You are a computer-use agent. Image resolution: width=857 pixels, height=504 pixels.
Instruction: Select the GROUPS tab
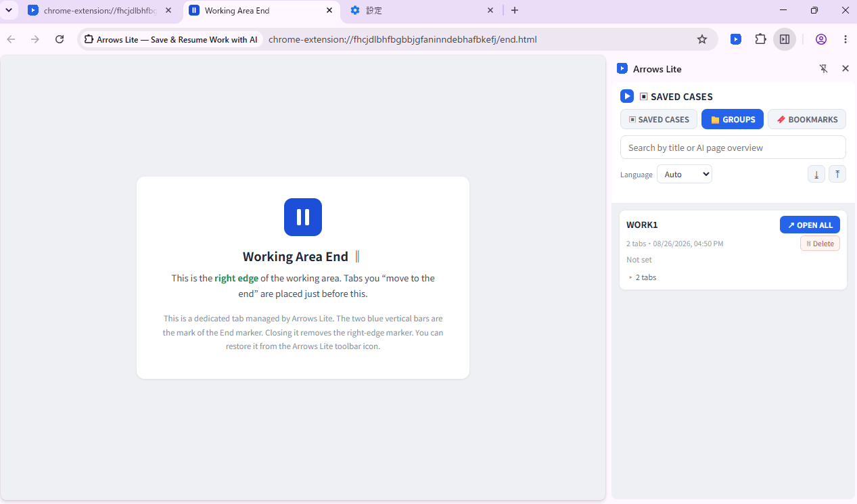coord(733,119)
